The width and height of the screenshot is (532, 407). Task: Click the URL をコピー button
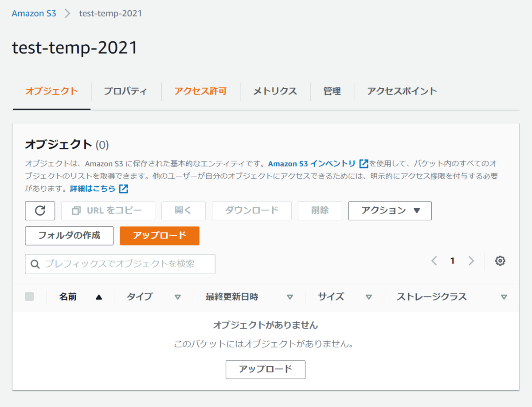(x=108, y=211)
